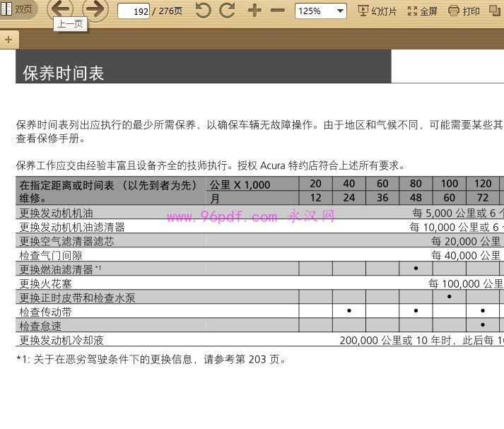Click the 80 kilometer column header
Image resolution: width=504 pixels, height=429 pixels.
416,184
